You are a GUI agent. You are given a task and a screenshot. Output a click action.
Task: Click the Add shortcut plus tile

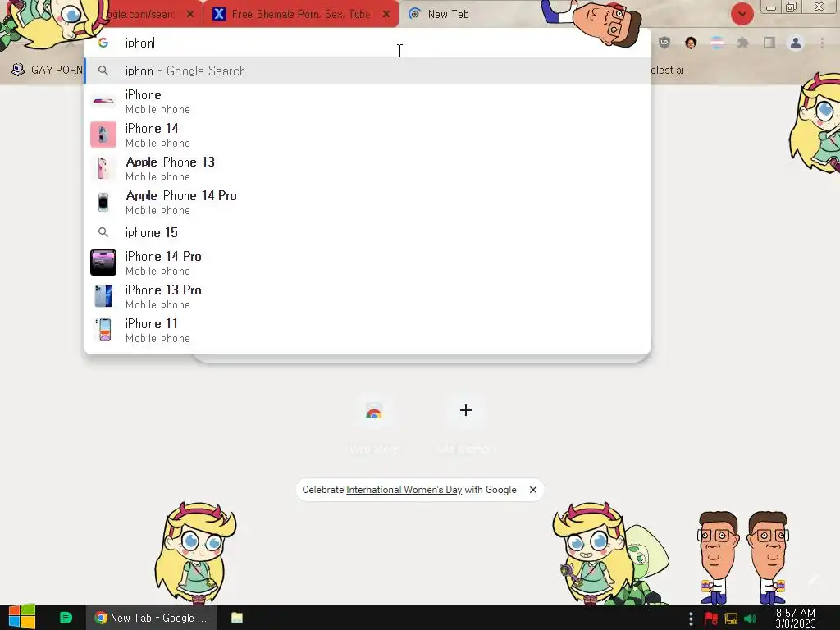click(466, 425)
